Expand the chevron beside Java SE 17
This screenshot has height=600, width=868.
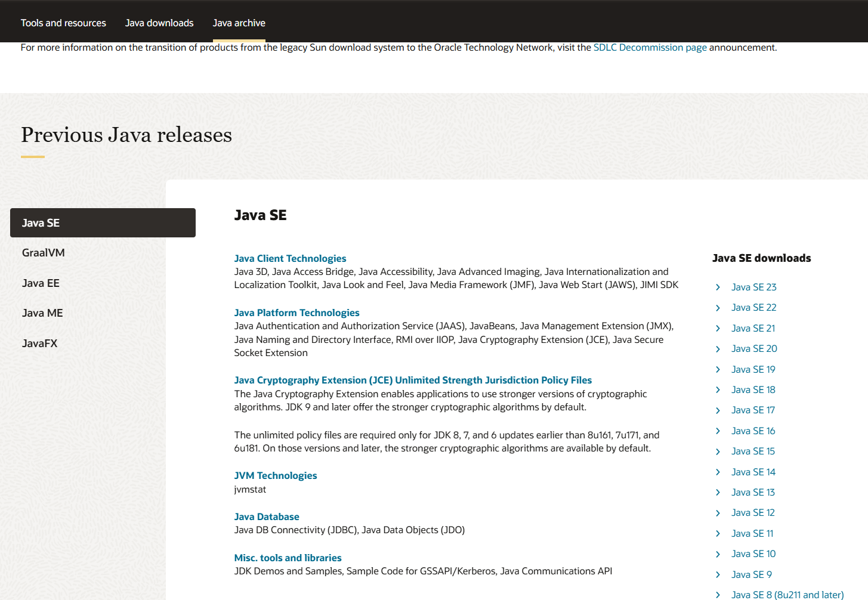(x=718, y=410)
